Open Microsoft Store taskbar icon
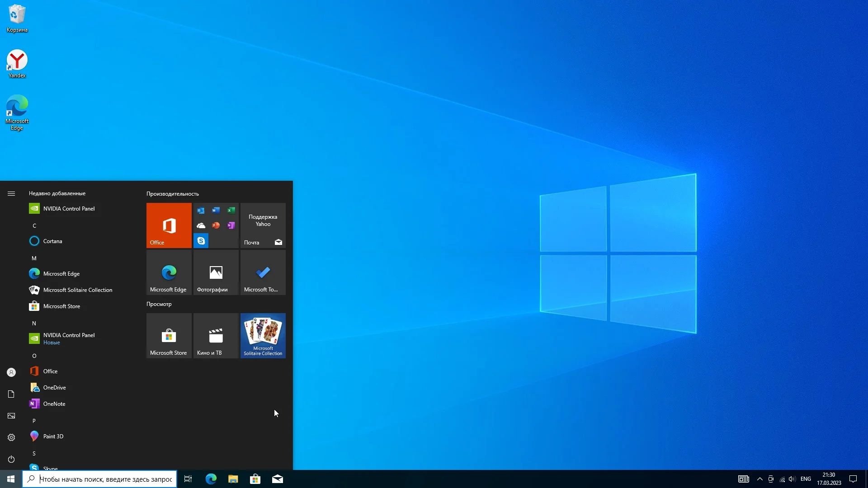This screenshot has height=488, width=868. [255, 479]
